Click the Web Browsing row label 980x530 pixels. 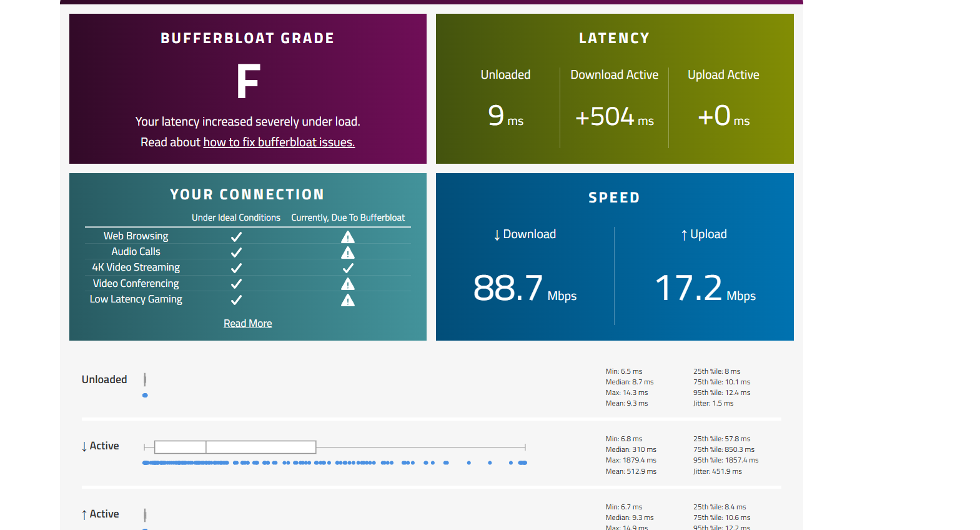[136, 236]
